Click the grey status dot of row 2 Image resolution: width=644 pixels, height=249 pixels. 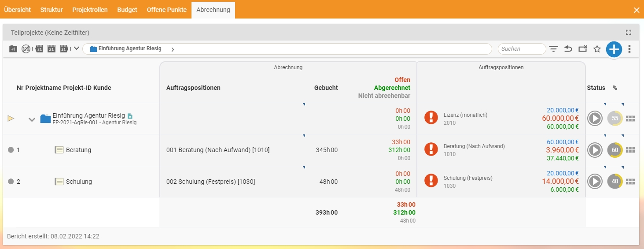point(11,182)
